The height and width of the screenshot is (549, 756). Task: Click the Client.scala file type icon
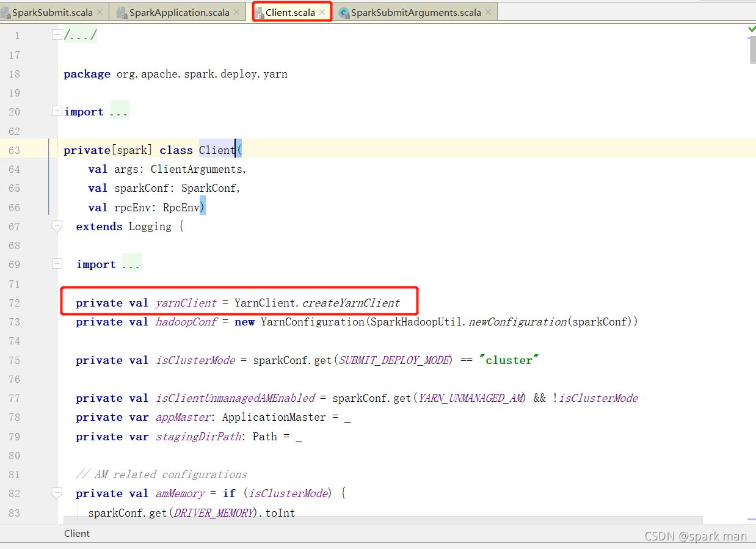[x=260, y=12]
